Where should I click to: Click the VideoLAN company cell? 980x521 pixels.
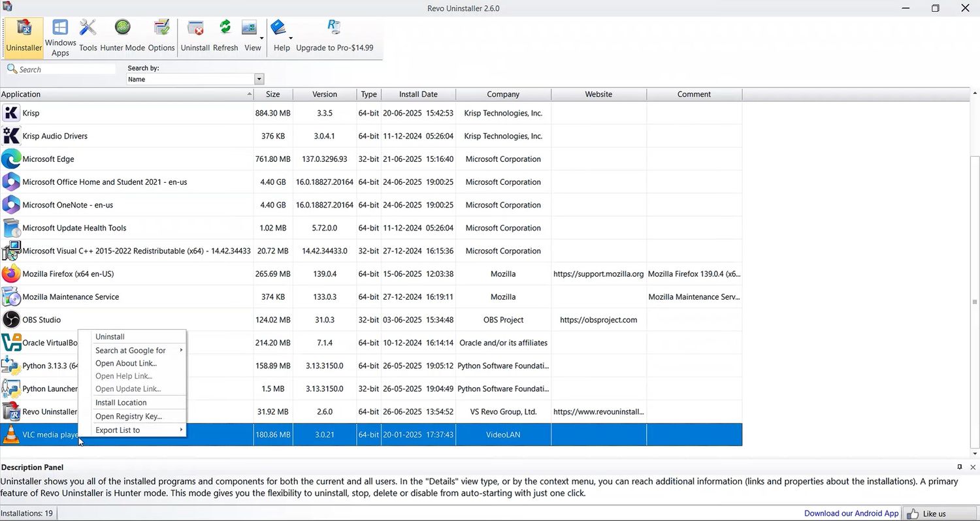(x=503, y=434)
